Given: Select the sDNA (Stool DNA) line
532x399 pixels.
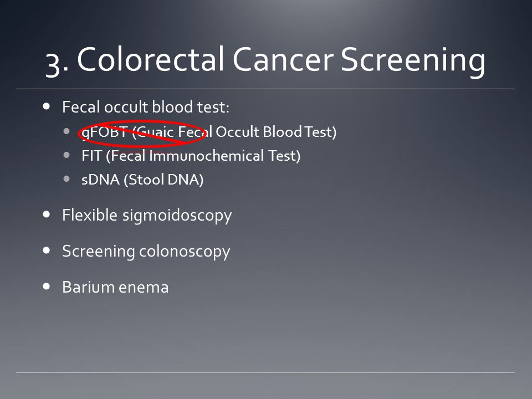Looking at the screenshot, I should pyautogui.click(x=142, y=180).
